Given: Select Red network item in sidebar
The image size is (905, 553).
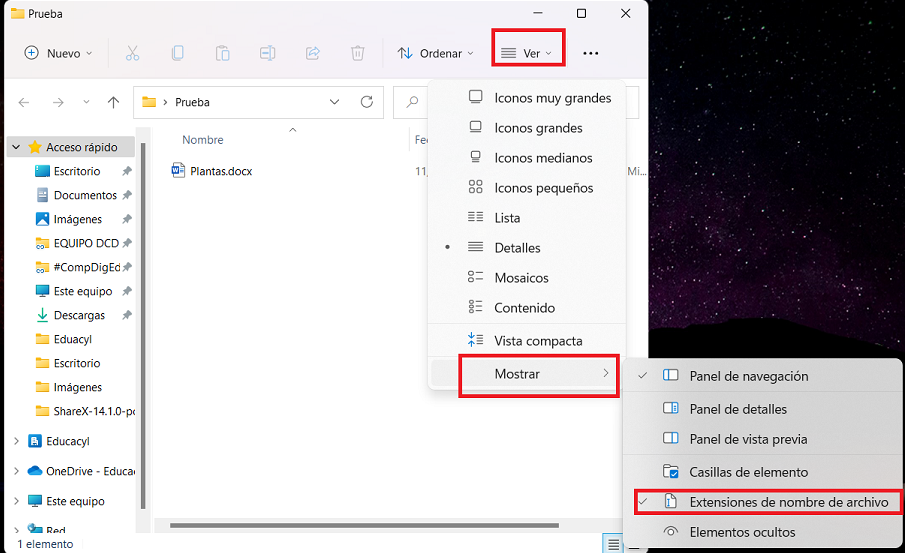Looking at the screenshot, I should (x=55, y=529).
